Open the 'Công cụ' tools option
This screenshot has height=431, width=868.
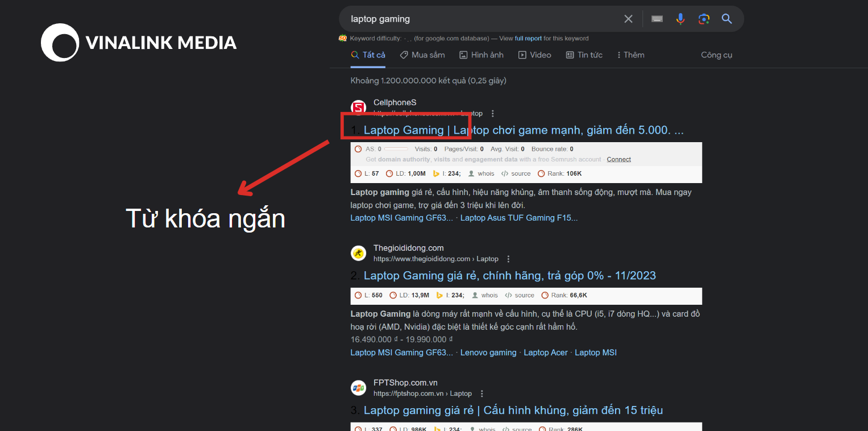(x=717, y=55)
